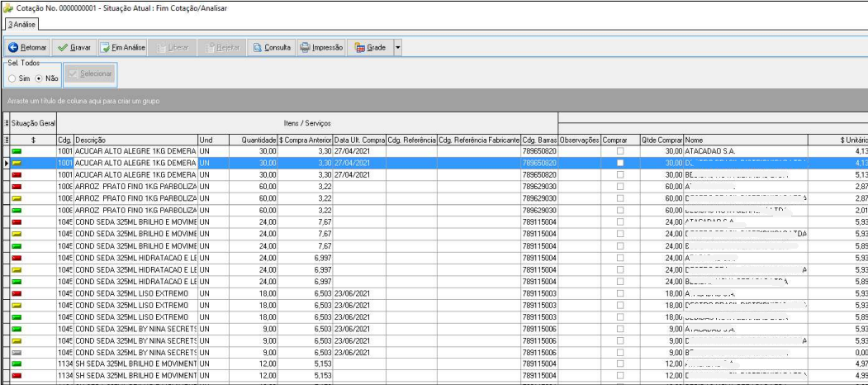Image resolution: width=868 pixels, height=385 pixels.
Task: Select the Sim radio under Sel. Todos
Action: (19, 78)
